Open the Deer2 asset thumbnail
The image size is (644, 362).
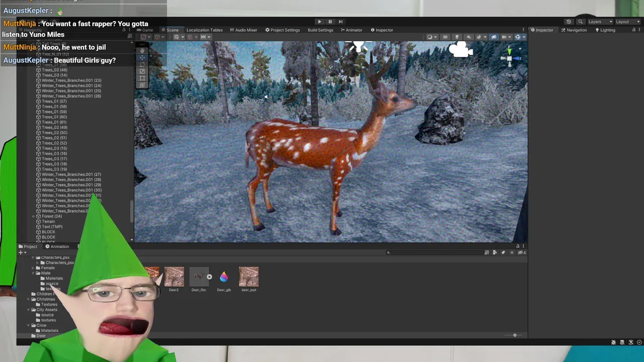(174, 277)
